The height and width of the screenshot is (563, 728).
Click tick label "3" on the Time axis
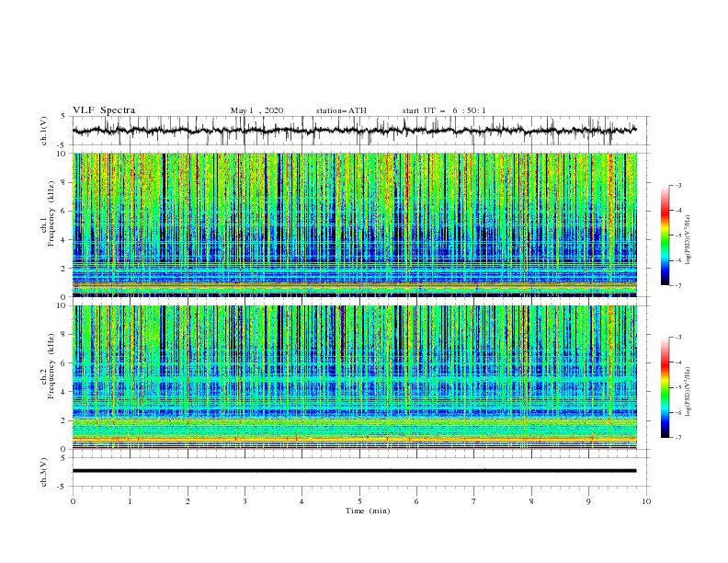[x=245, y=501]
